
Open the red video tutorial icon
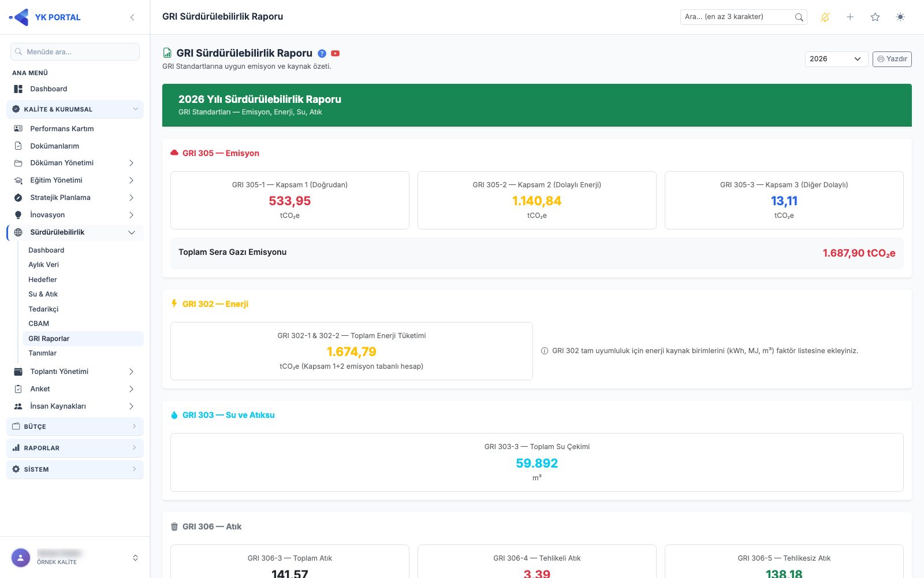click(x=335, y=53)
